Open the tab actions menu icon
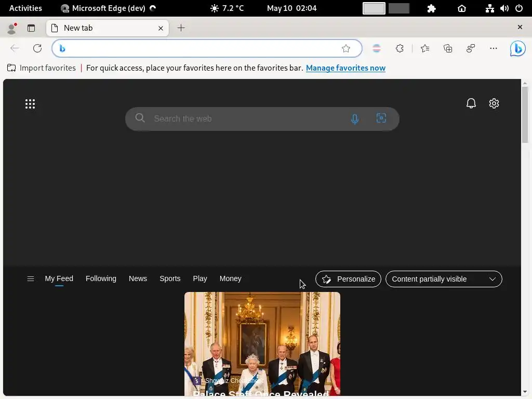 coord(31,28)
